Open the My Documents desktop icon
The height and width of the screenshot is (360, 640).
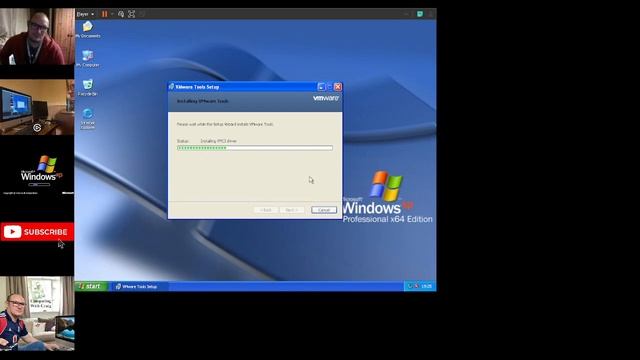point(87,30)
